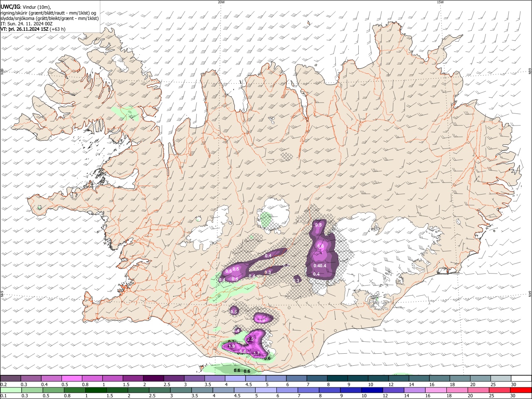Click the 'IT: Sun. 24. 11. 2024 00Z' line

27,24
